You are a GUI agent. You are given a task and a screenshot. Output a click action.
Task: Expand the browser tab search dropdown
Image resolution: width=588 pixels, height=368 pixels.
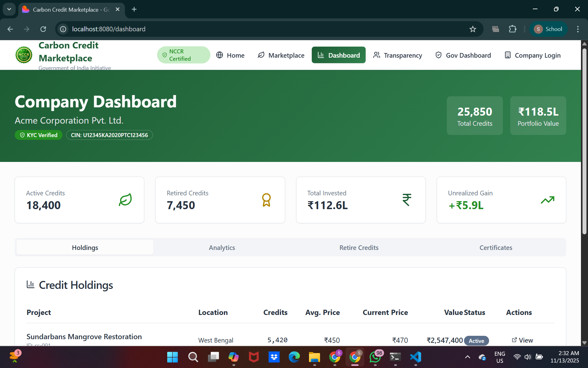pyautogui.click(x=9, y=9)
